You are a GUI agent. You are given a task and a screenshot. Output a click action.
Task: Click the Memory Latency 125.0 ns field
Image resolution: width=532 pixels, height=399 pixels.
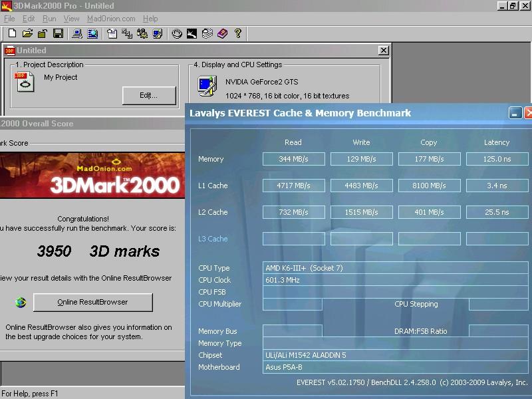tap(497, 159)
